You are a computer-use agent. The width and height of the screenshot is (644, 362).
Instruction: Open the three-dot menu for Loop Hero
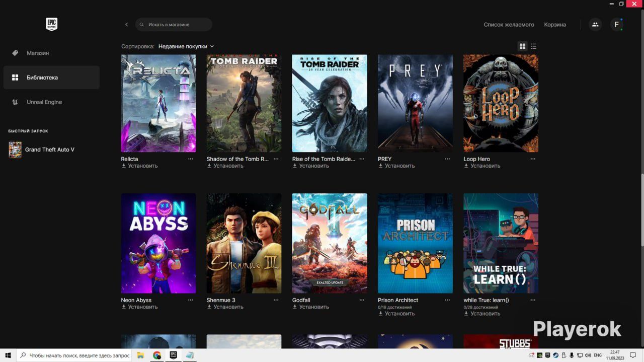tap(533, 159)
